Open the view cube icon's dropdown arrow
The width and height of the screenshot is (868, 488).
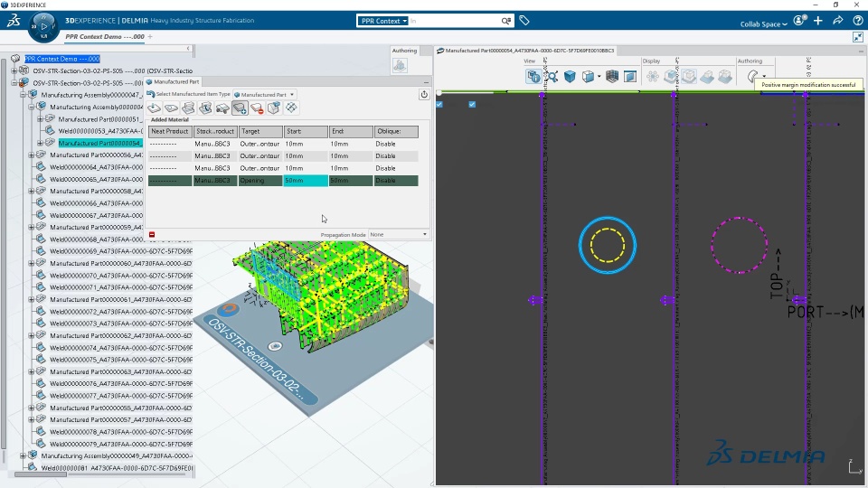pyautogui.click(x=599, y=76)
